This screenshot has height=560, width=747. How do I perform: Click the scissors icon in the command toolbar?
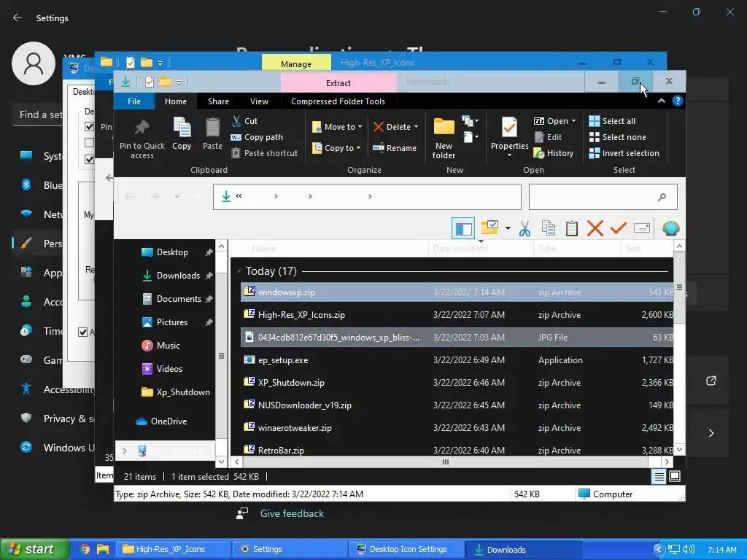tap(525, 228)
